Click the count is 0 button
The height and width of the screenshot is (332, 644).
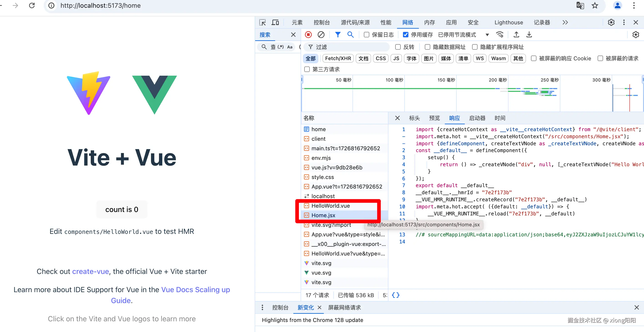pyautogui.click(x=122, y=209)
